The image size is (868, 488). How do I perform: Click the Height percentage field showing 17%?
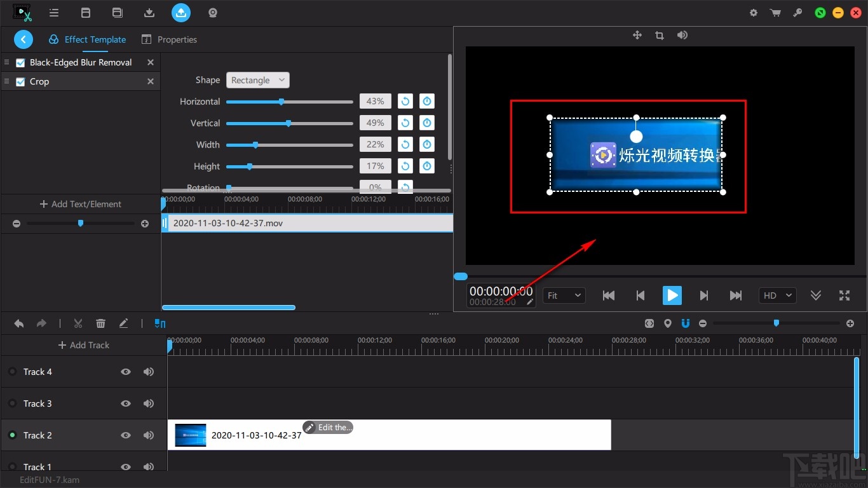[376, 166]
